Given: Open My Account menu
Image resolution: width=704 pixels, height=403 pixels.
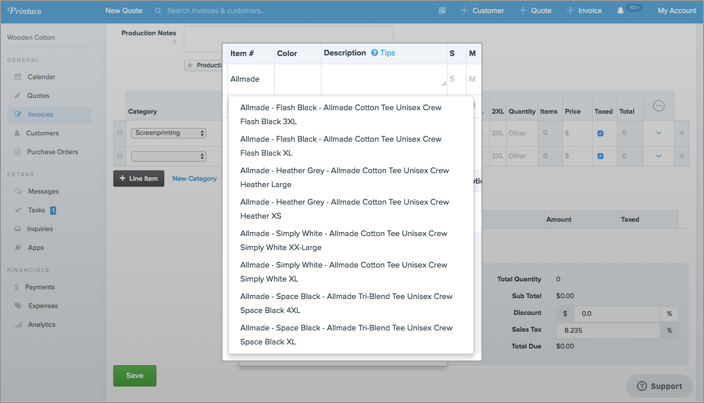Looking at the screenshot, I should (x=677, y=10).
